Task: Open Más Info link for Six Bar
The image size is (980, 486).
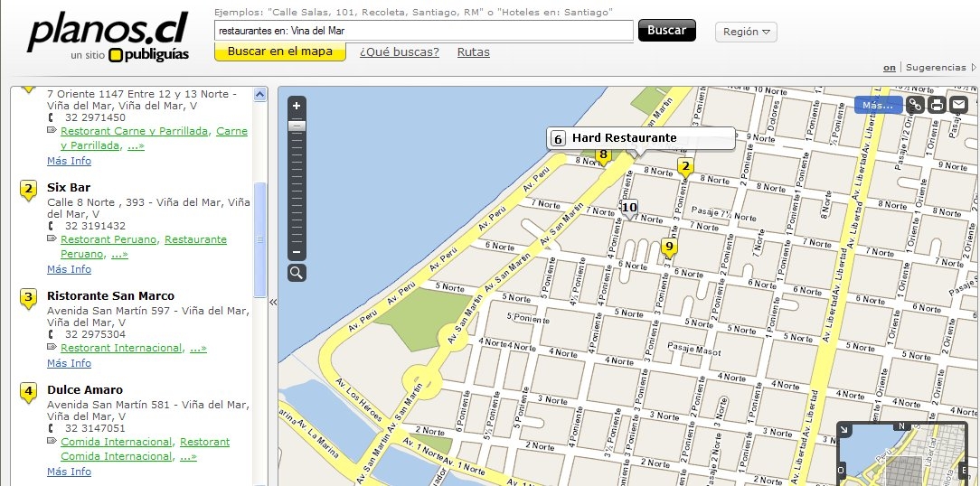Action: [69, 269]
